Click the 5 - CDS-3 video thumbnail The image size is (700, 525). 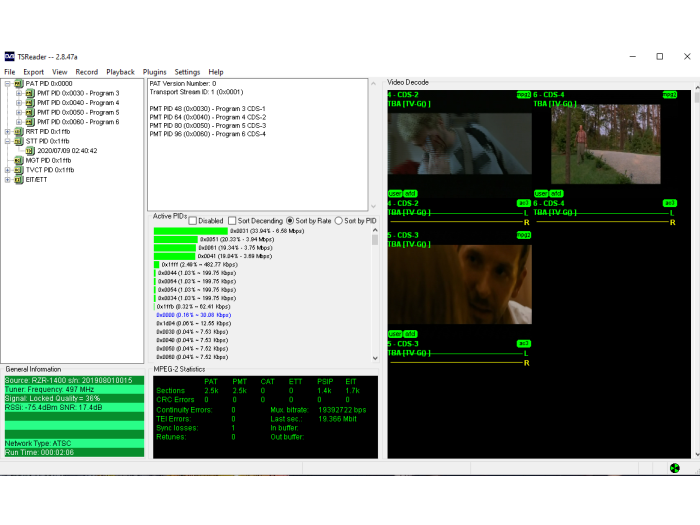(460, 284)
